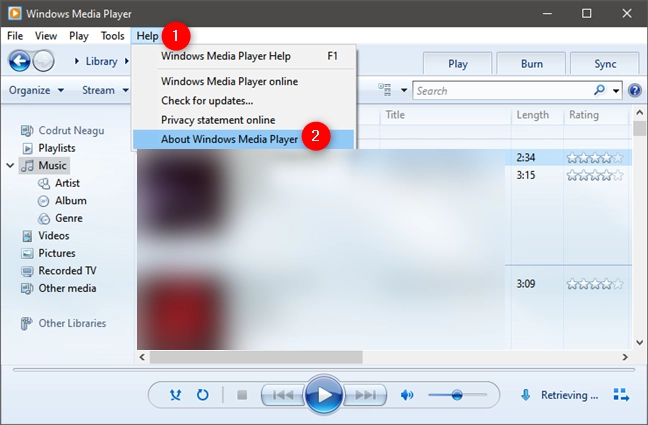The image size is (648, 425).
Task: Open Playlists in the navigation pane
Action: (x=48, y=148)
